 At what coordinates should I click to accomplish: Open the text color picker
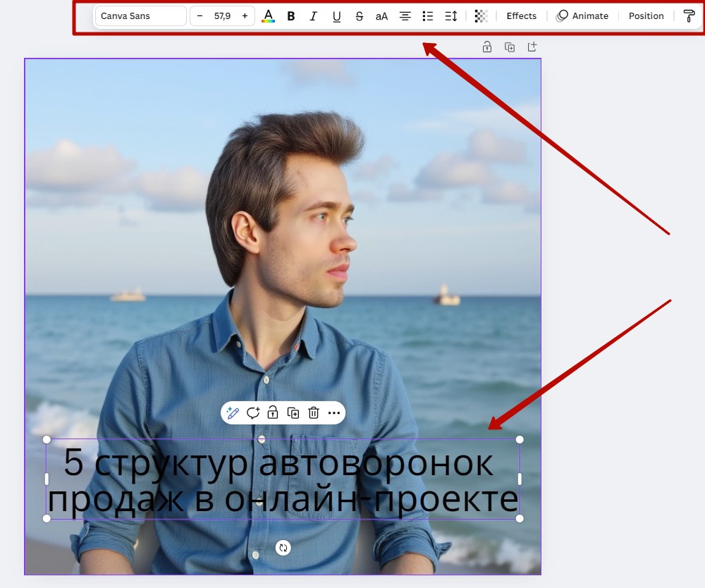(x=268, y=16)
